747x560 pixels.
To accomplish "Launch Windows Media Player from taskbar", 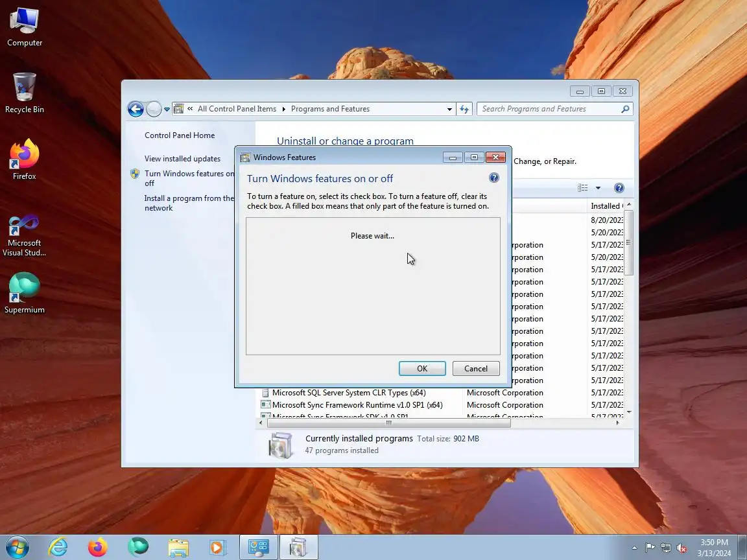I will click(x=218, y=547).
